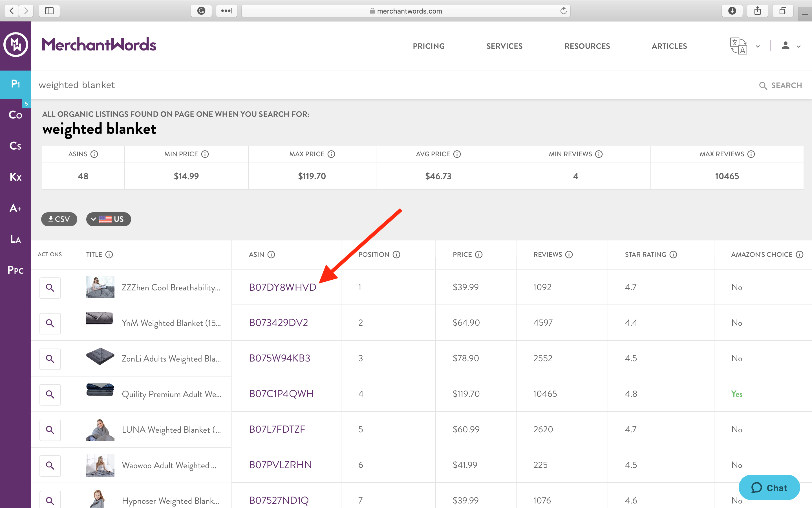
Task: Click Safari share button
Action: pos(757,11)
